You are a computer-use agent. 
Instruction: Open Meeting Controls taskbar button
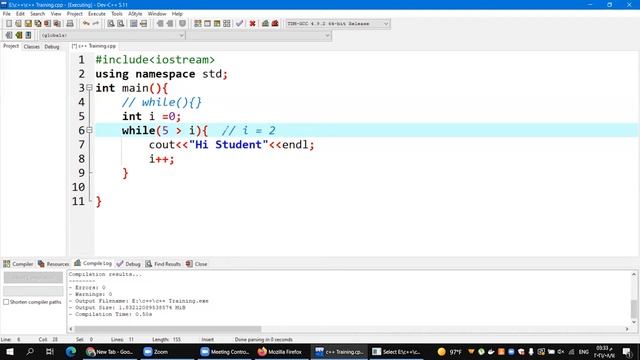[225, 351]
